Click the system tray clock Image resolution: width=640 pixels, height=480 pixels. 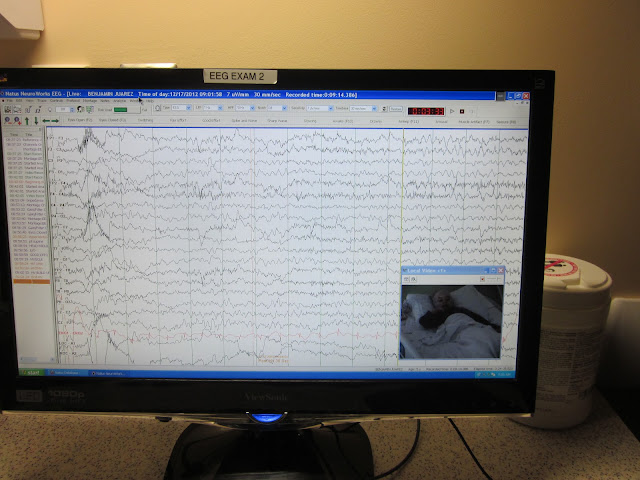tap(505, 374)
